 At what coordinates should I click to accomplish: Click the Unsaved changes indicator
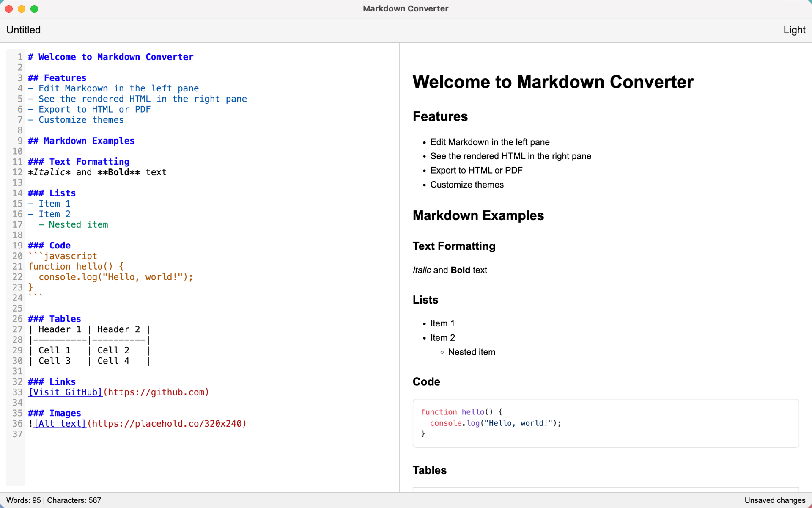[774, 500]
